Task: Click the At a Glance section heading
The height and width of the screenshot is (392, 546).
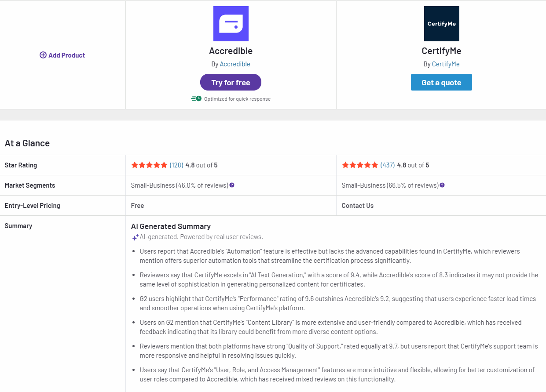Action: click(27, 143)
